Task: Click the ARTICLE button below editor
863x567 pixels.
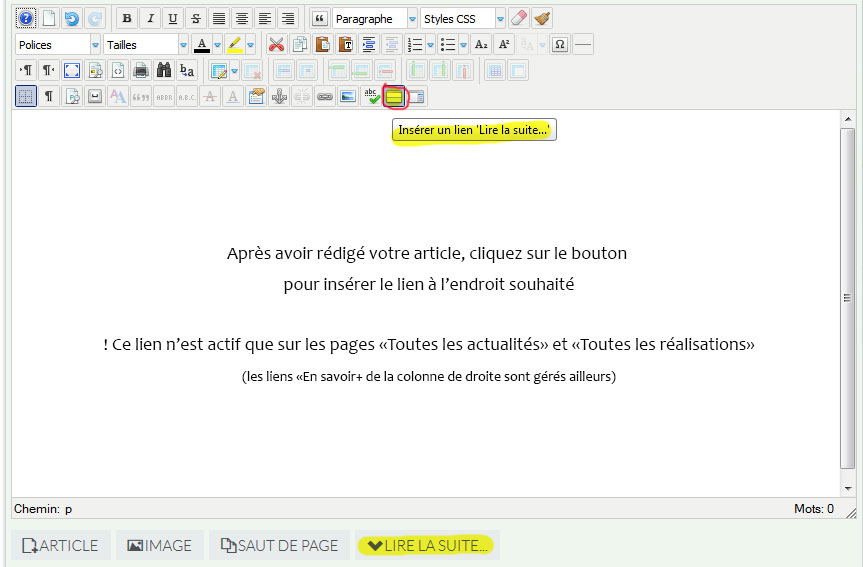Action: pyautogui.click(x=60, y=545)
